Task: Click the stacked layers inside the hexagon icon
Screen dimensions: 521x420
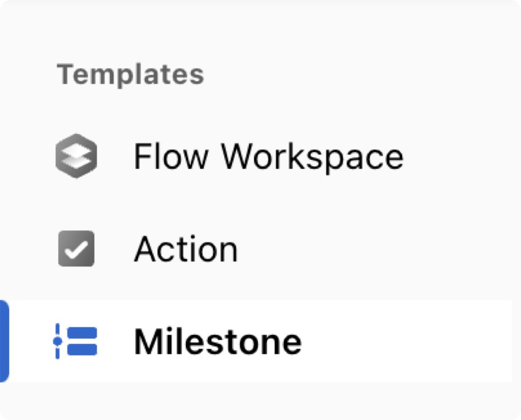Action: coord(76,156)
